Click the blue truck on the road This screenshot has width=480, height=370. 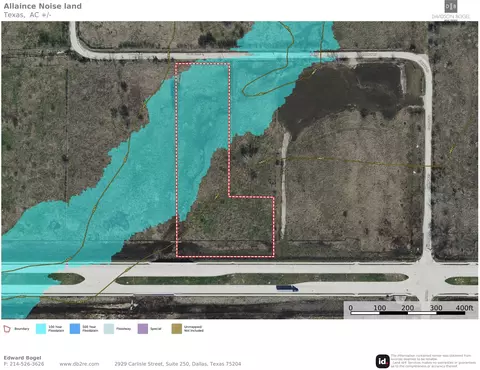point(287,288)
